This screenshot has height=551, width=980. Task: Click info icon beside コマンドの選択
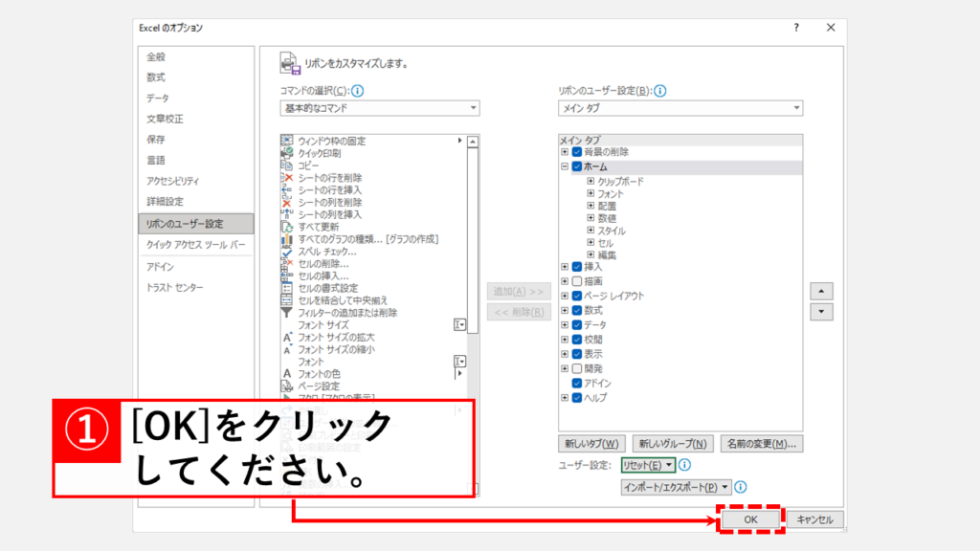click(x=358, y=91)
